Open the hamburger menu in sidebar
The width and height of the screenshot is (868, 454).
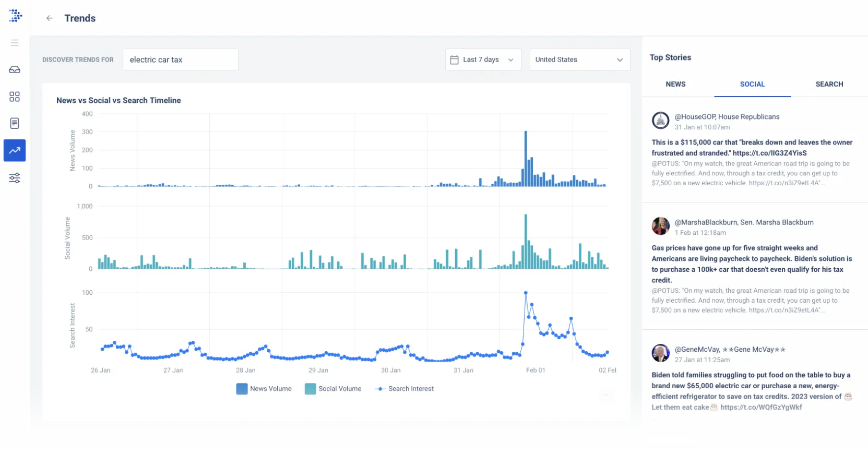pyautogui.click(x=15, y=43)
